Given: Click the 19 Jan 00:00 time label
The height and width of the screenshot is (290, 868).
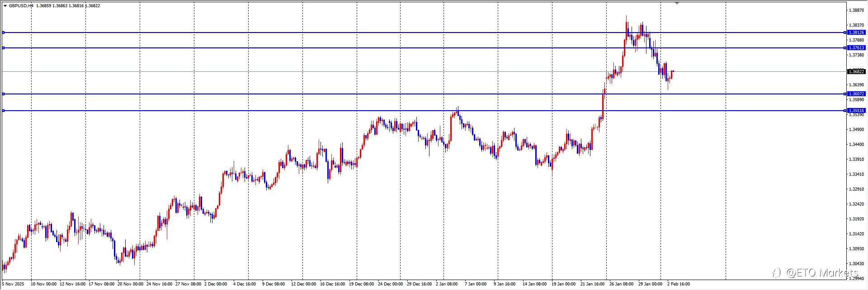Looking at the screenshot, I should pyautogui.click(x=564, y=284).
